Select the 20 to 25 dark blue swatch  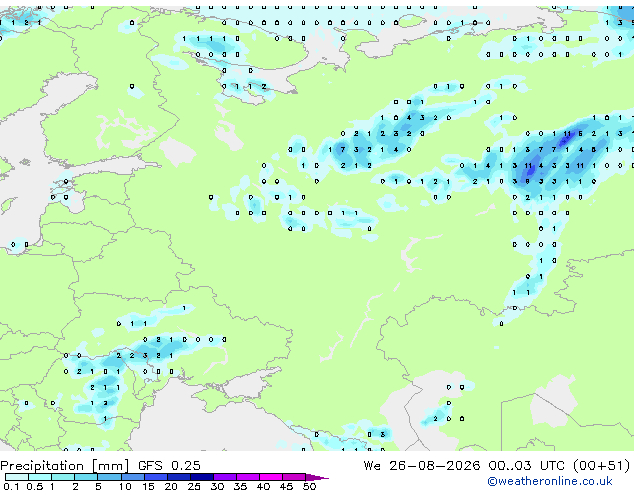pyautogui.click(x=178, y=477)
